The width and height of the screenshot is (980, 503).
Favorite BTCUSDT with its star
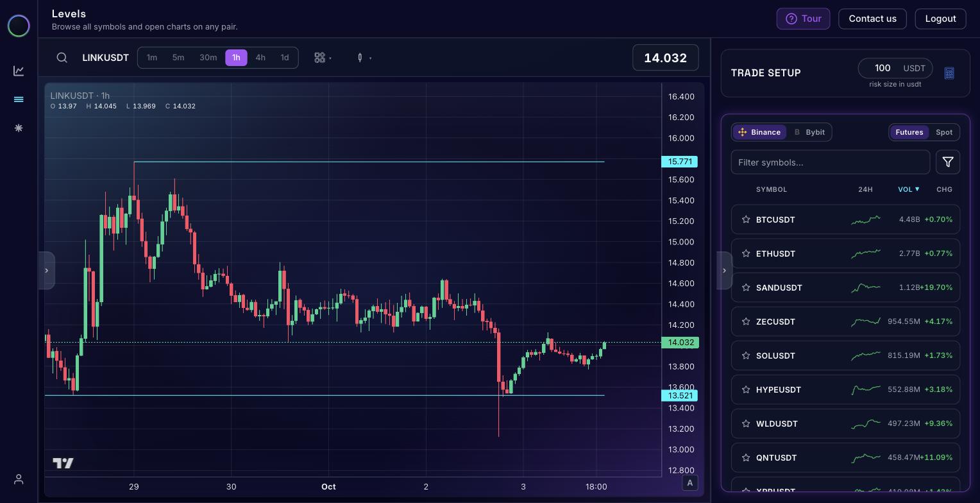coord(746,219)
